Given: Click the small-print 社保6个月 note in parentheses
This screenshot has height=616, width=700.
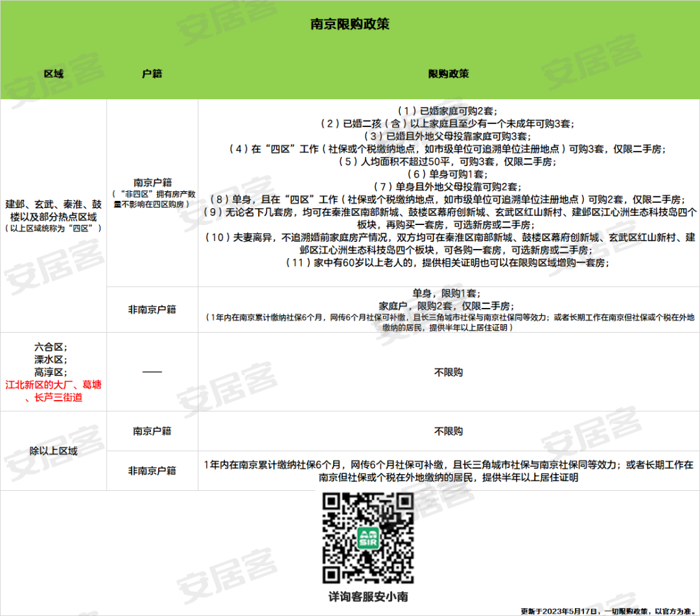Looking at the screenshot, I should (x=449, y=322).
